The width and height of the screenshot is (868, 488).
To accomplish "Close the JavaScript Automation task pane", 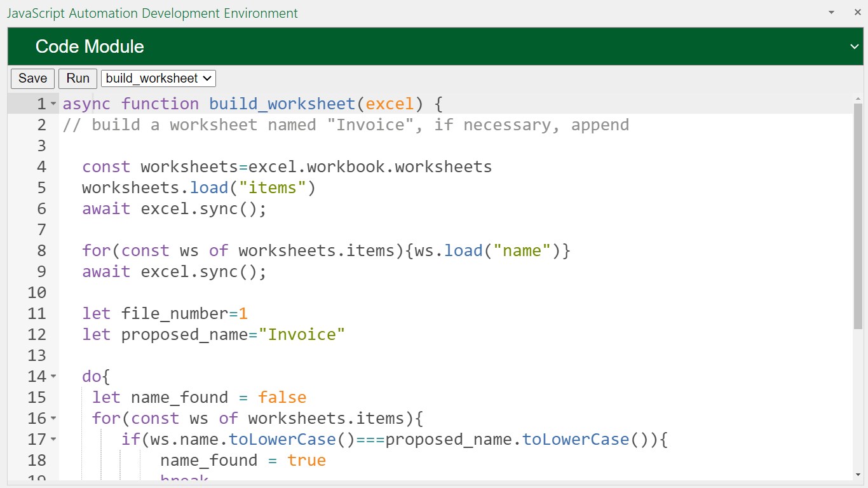I will tap(855, 13).
